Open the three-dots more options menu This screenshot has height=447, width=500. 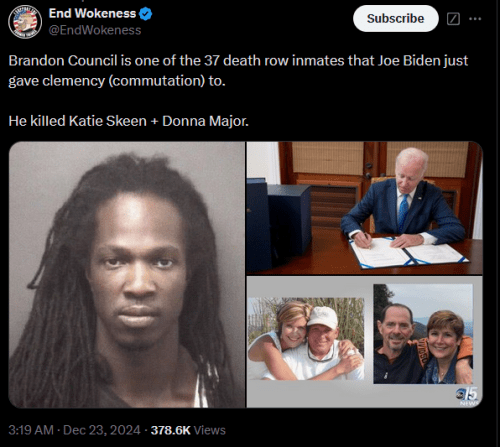tap(475, 19)
